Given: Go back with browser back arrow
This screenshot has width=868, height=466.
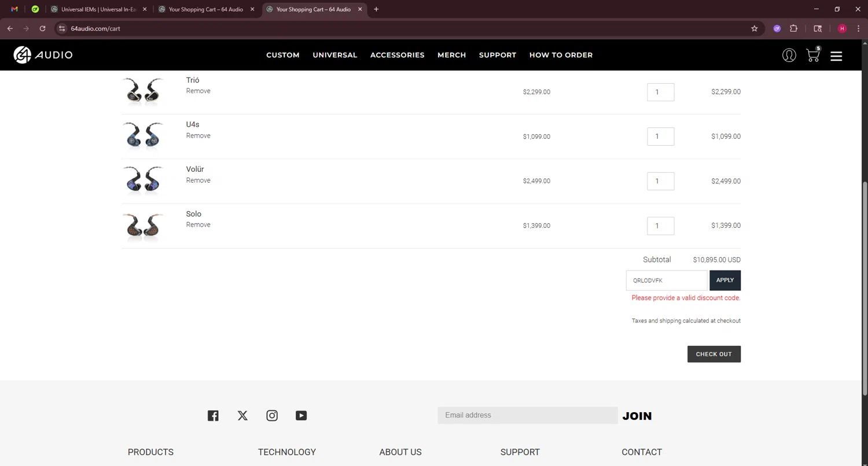Looking at the screenshot, I should click(10, 28).
